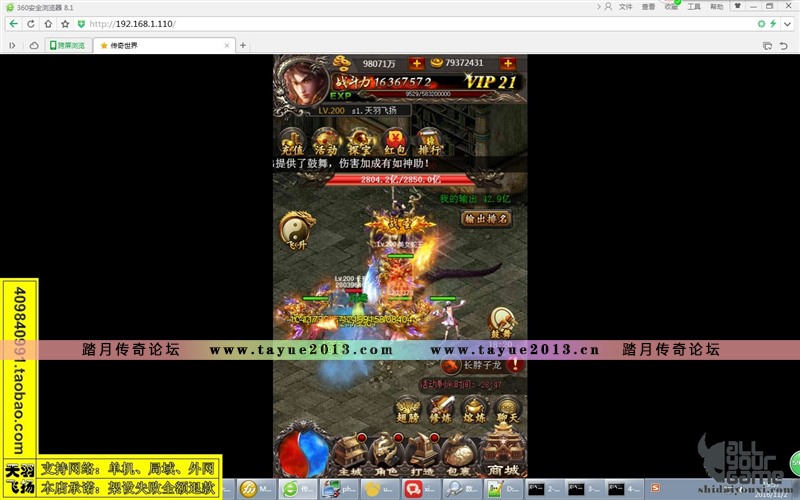Viewport: 800px width, 500px height.
Task: Click the 飞升 yin-yang icon
Action: pos(294,232)
